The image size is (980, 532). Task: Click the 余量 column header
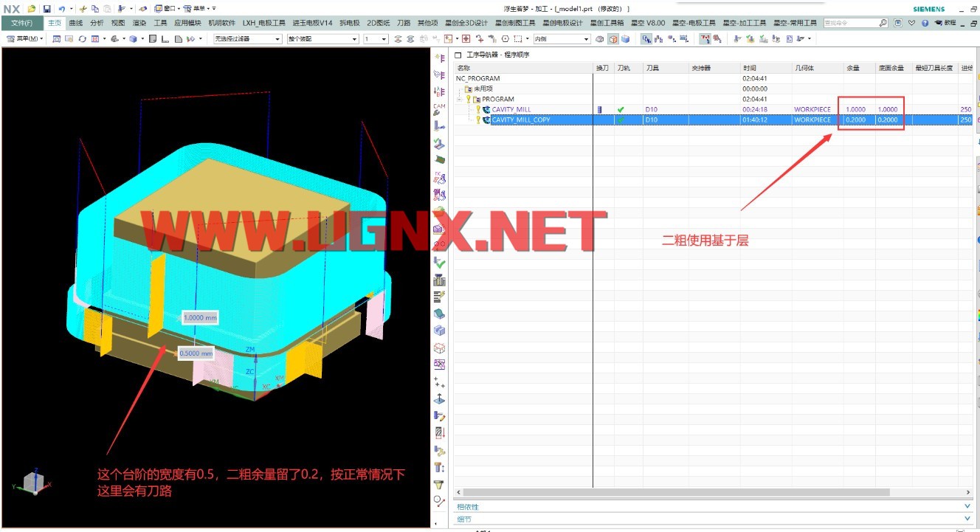point(859,68)
